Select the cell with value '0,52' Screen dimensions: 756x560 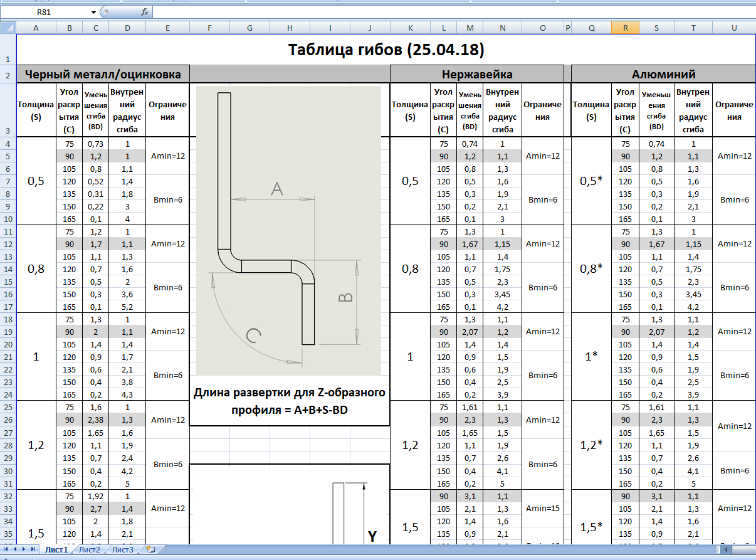coord(95,181)
